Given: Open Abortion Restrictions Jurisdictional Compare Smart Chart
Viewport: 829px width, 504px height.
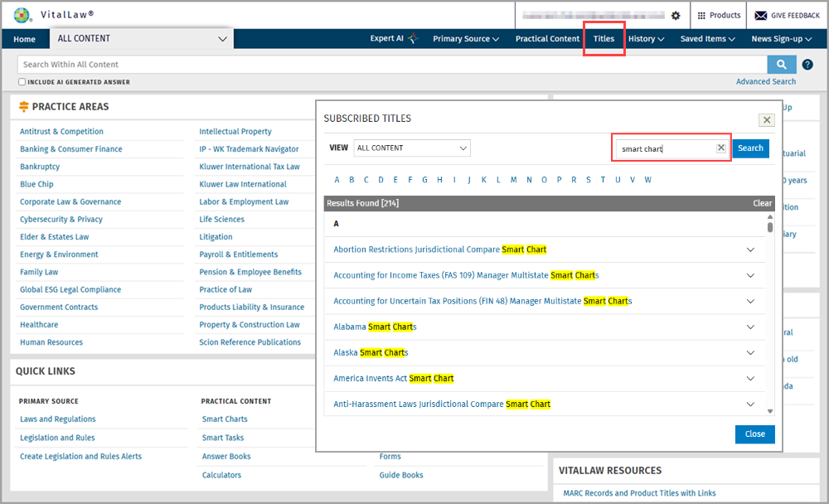Looking at the screenshot, I should click(x=440, y=250).
